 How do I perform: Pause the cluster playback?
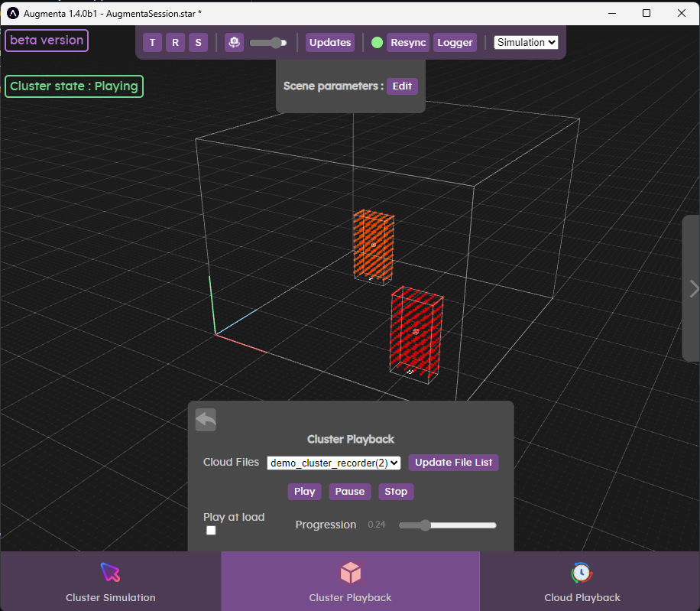point(350,491)
